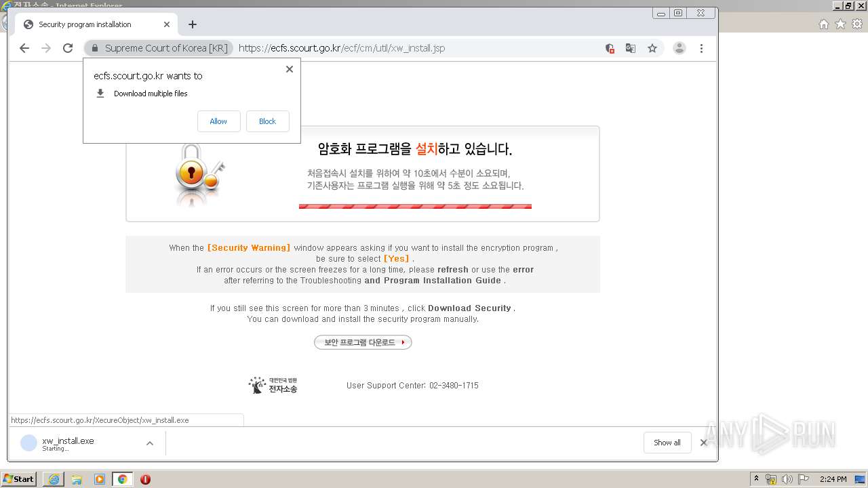Screen dimensions: 868x488
Task: Open the translate page icon
Action: pyautogui.click(x=631, y=48)
